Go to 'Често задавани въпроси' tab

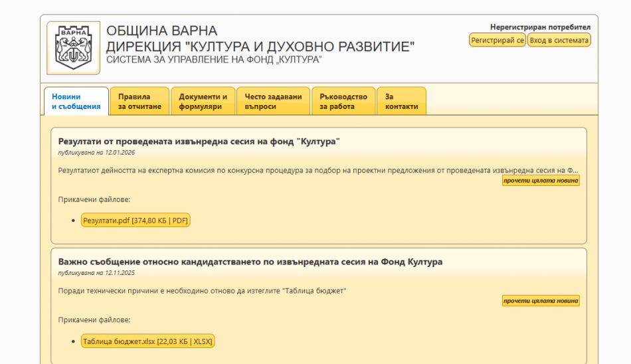pyautogui.click(x=272, y=102)
